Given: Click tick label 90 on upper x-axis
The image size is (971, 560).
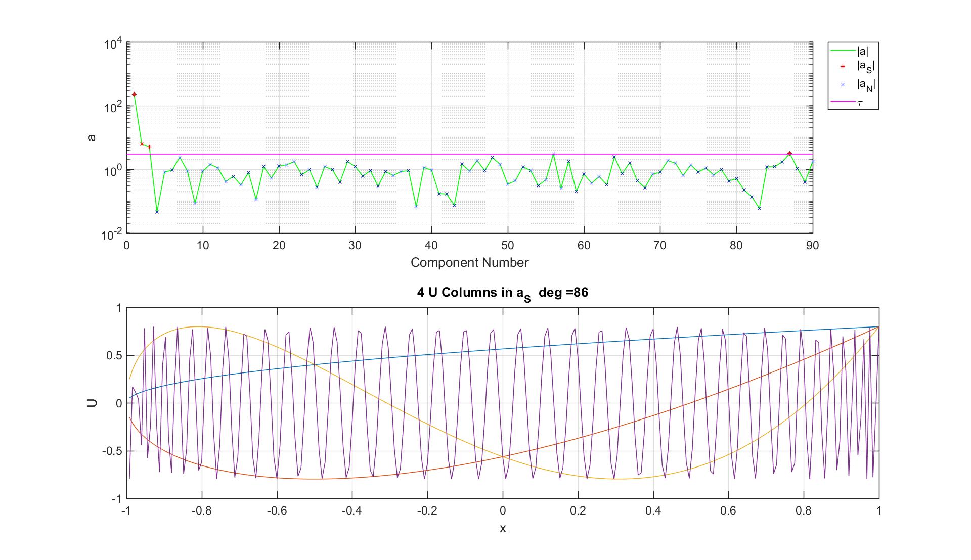Looking at the screenshot, I should click(812, 246).
